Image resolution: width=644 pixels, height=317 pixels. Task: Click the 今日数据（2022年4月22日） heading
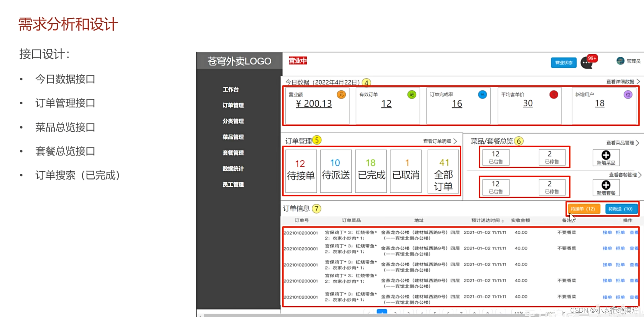pyautogui.click(x=323, y=82)
